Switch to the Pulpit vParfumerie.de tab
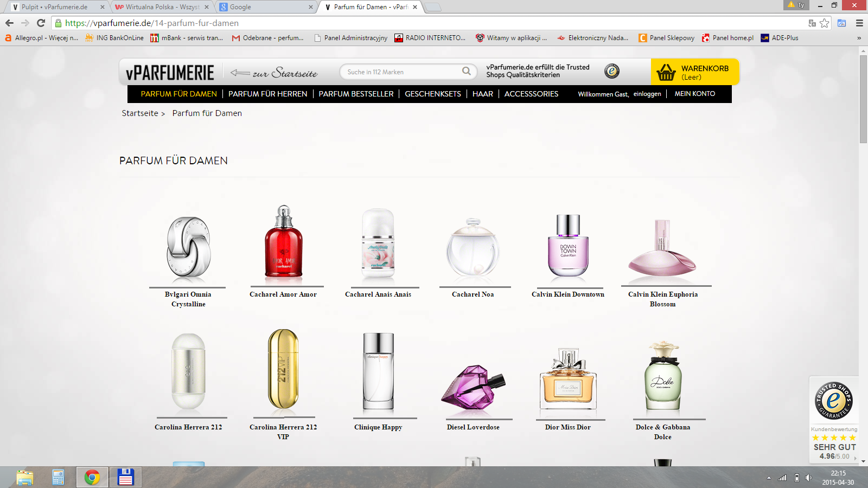This screenshot has width=868, height=488. point(57,7)
